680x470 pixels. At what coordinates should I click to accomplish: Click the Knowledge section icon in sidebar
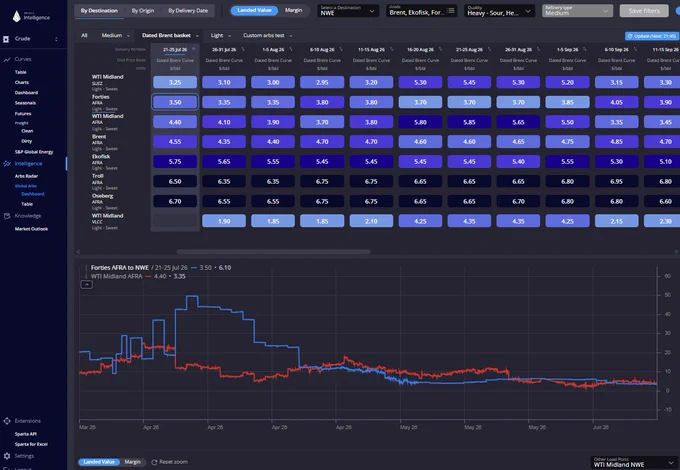click(x=7, y=216)
